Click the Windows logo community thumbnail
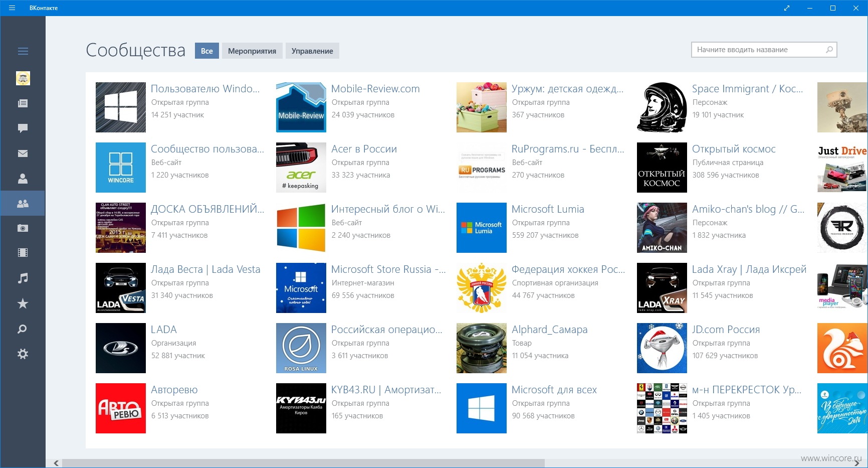Viewport: 868px width, 468px height. click(121, 107)
